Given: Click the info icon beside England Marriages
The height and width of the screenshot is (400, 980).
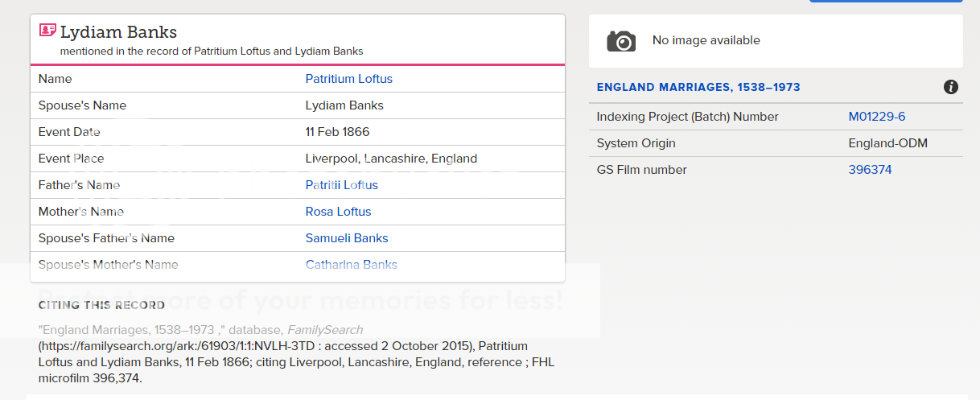Looking at the screenshot, I should point(951,87).
